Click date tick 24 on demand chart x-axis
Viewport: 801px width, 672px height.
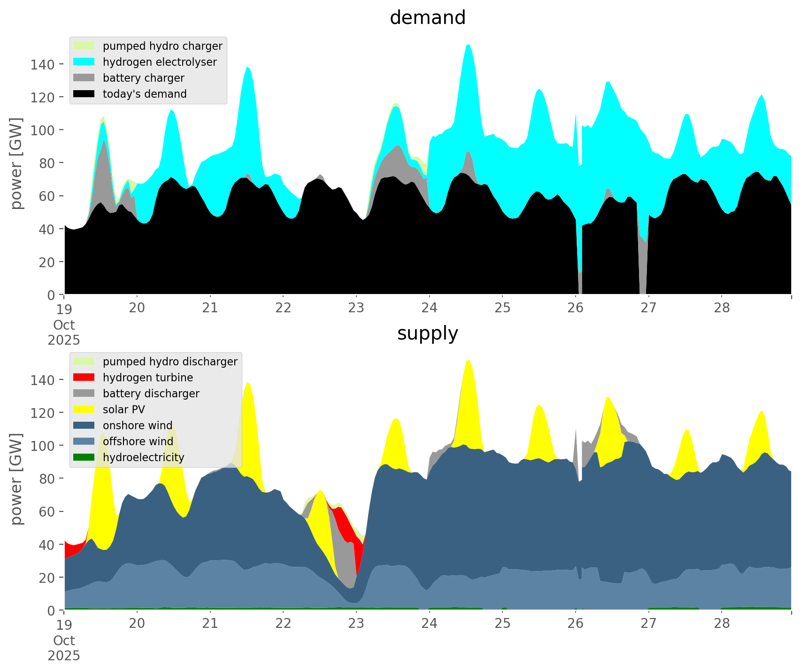429,308
